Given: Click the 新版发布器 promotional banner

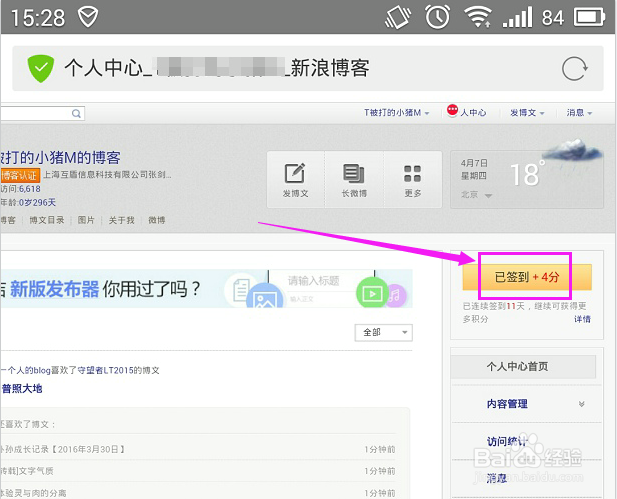Looking at the screenshot, I should click(x=206, y=289).
